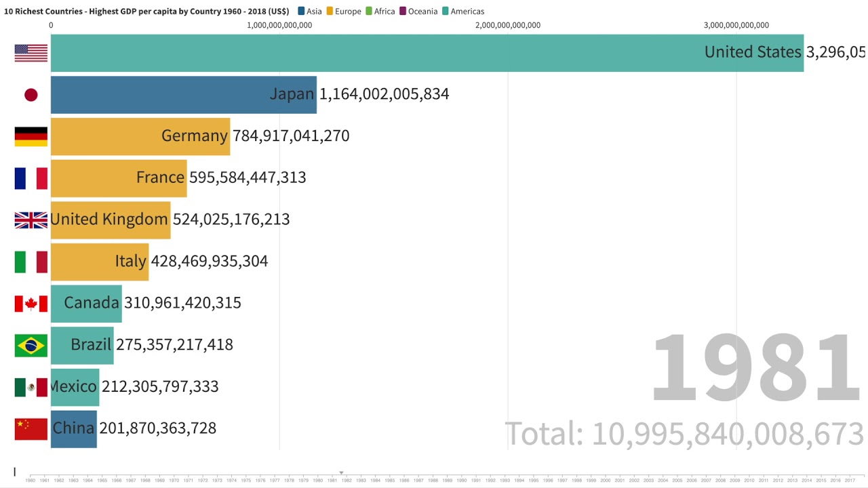Image resolution: width=868 pixels, height=488 pixels.
Task: Click the United Kingdom flag icon
Action: pyautogui.click(x=31, y=220)
